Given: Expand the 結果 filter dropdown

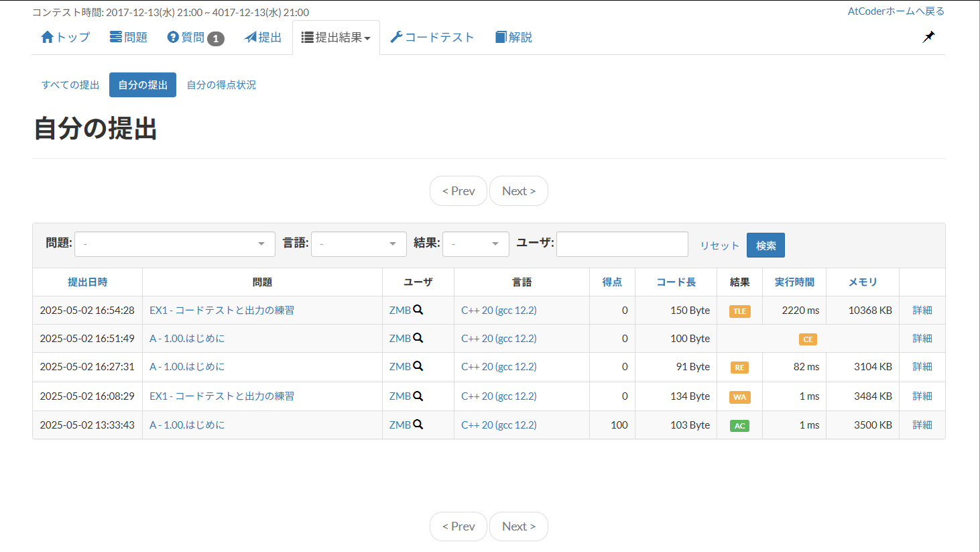Looking at the screenshot, I should click(x=475, y=244).
